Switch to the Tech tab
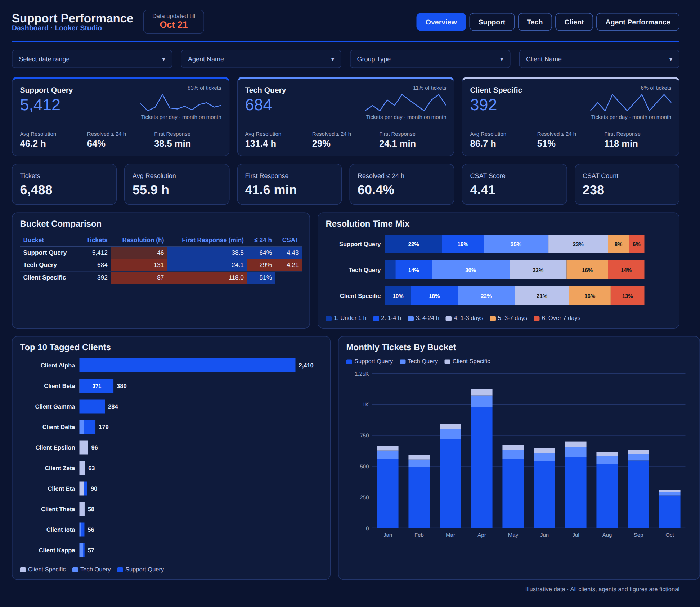 pos(534,22)
